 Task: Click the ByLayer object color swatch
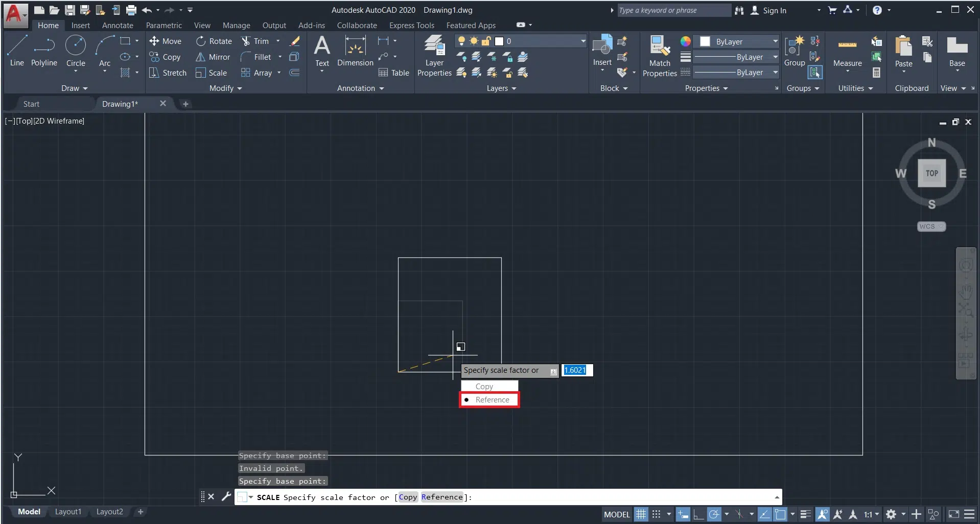(705, 41)
